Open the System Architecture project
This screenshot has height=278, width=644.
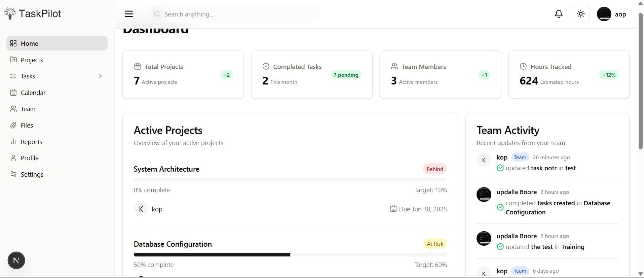click(166, 169)
